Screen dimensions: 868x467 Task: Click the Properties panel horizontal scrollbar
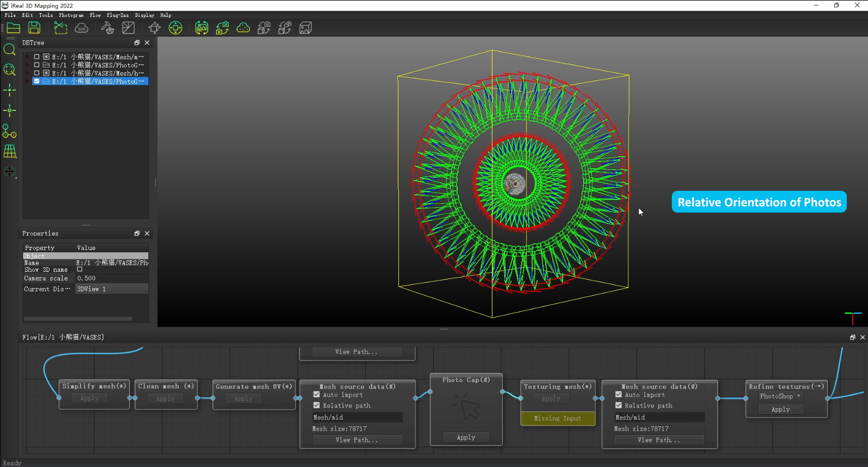pos(78,319)
